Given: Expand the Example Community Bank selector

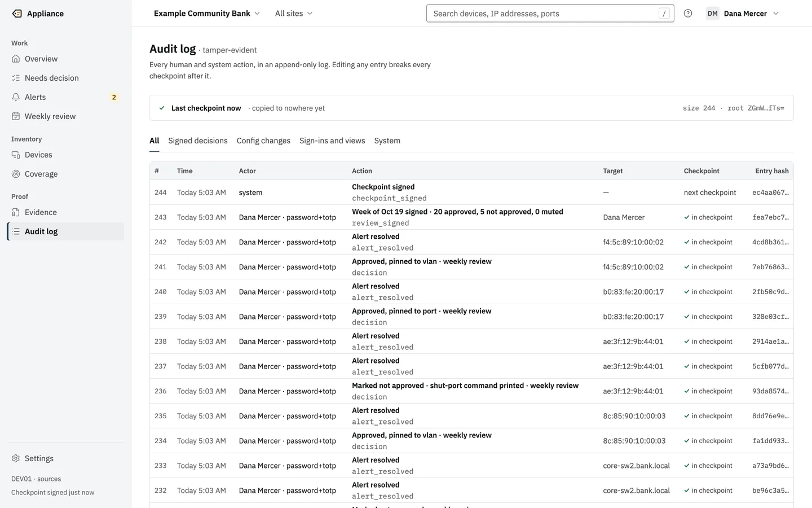Looking at the screenshot, I should click(207, 14).
